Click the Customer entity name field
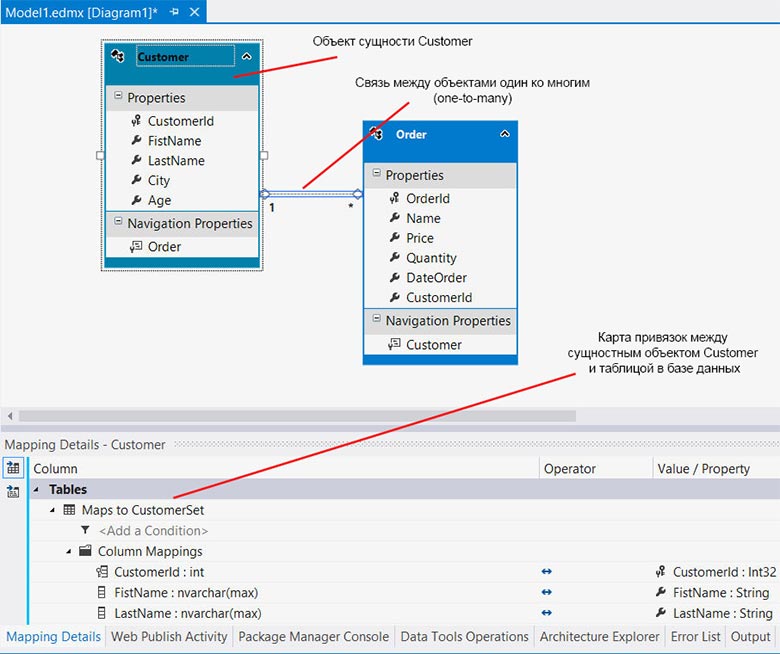780x654 pixels. click(185, 57)
